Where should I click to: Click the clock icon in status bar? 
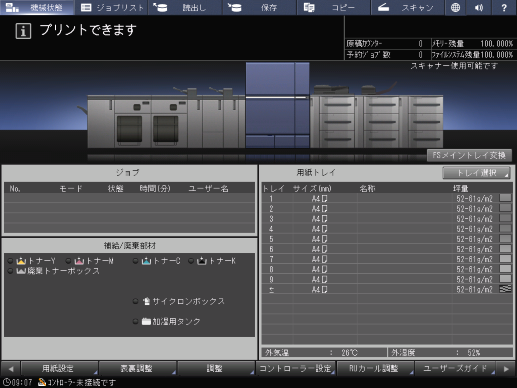(6, 382)
